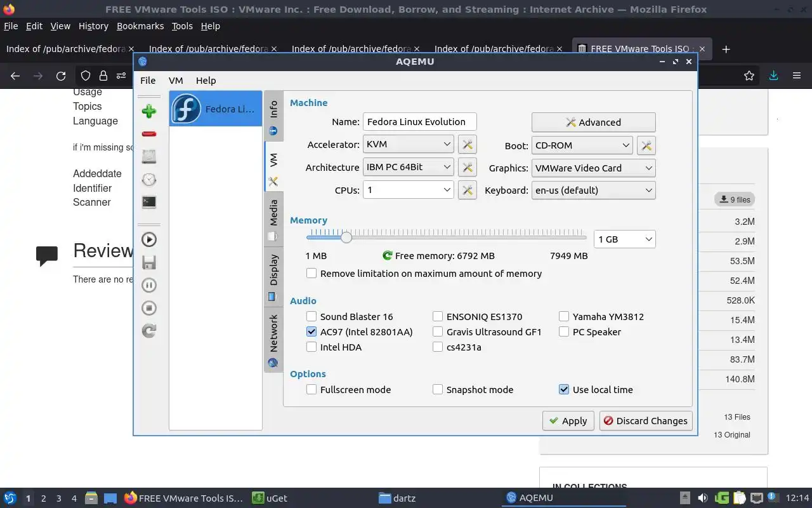This screenshot has width=812, height=508.
Task: Pause the VM with the pause icon
Action: click(x=149, y=285)
